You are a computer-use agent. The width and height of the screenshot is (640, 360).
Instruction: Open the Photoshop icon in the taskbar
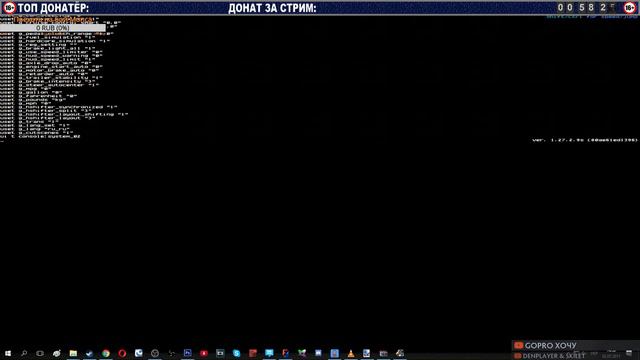[187, 353]
